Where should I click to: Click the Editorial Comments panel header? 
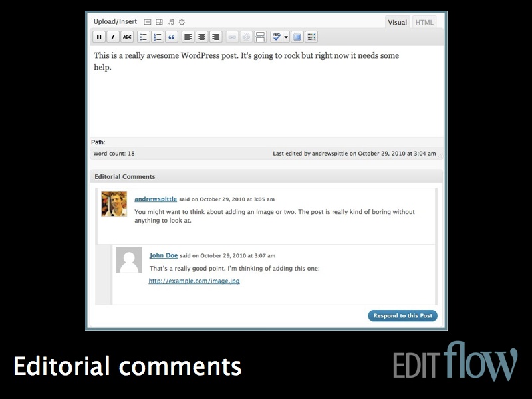(267, 176)
